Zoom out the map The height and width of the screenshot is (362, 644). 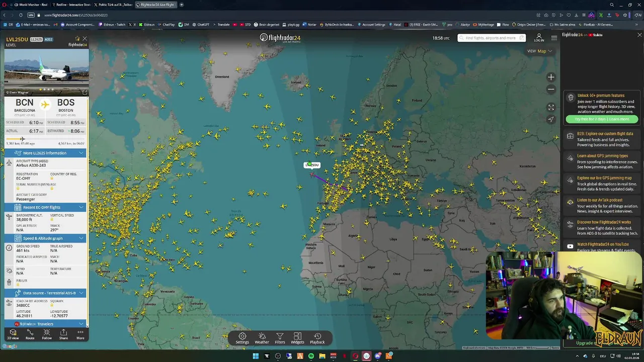551,89
